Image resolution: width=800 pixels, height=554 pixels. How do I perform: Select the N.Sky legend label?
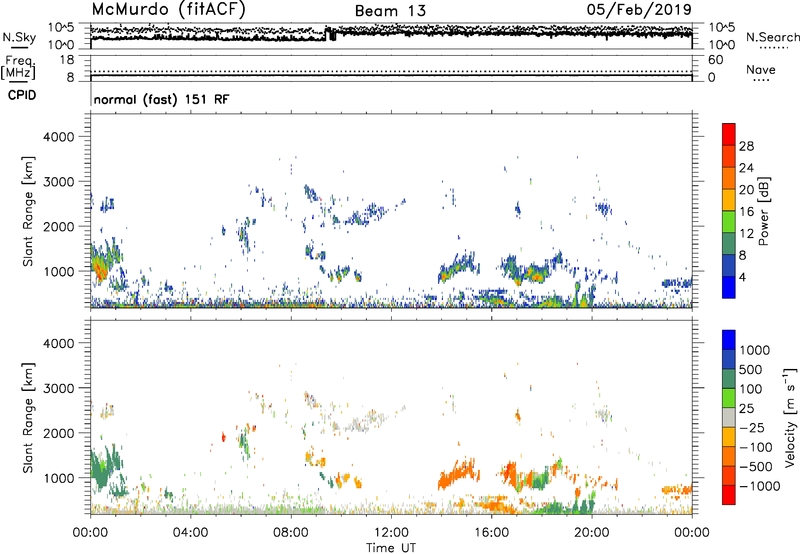click(x=19, y=37)
